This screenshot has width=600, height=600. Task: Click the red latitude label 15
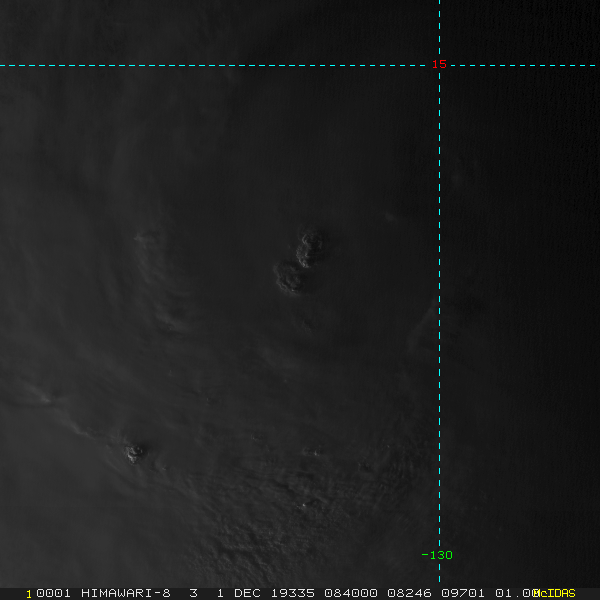[x=439, y=64]
